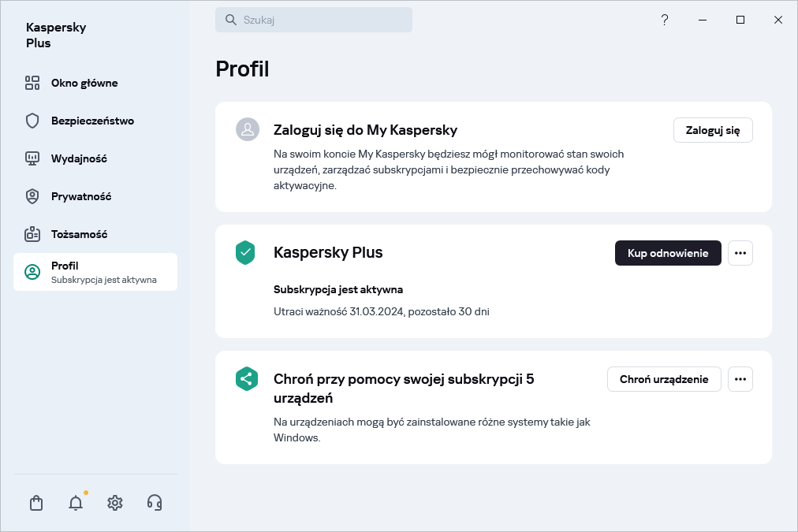798x532 pixels.
Task: Click the Szukaj search field
Action: coord(314,20)
